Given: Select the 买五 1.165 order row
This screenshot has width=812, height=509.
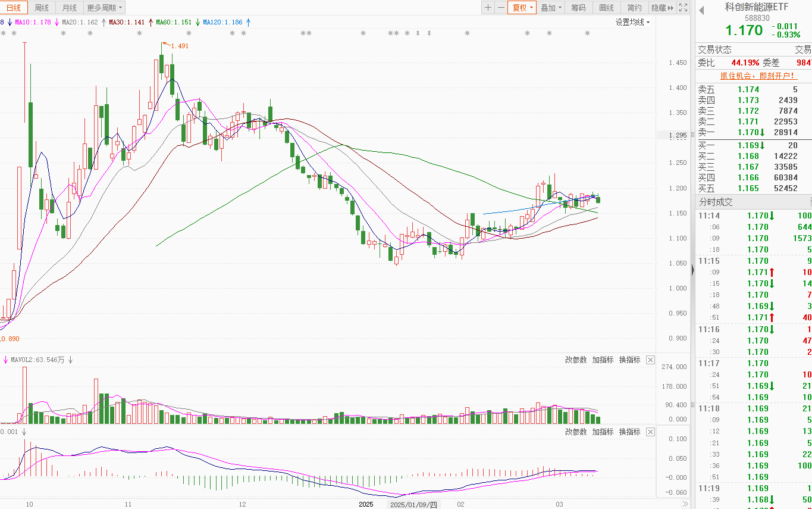Looking at the screenshot, I should coord(754,188).
